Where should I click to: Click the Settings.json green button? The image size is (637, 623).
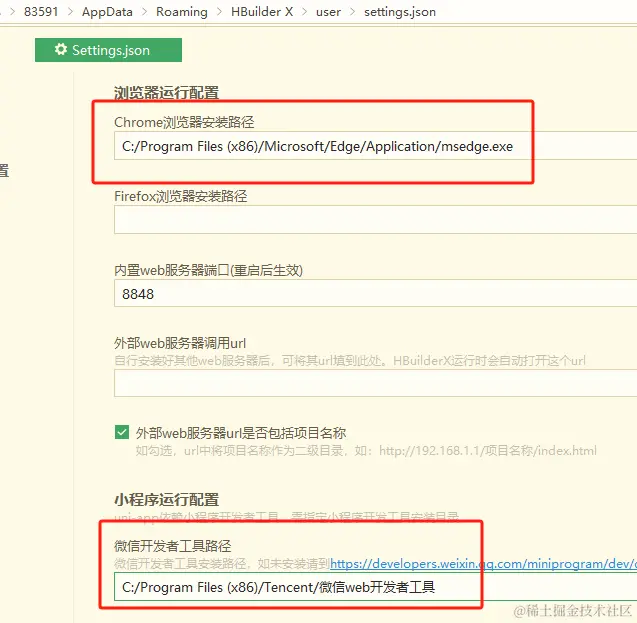click(x=108, y=50)
